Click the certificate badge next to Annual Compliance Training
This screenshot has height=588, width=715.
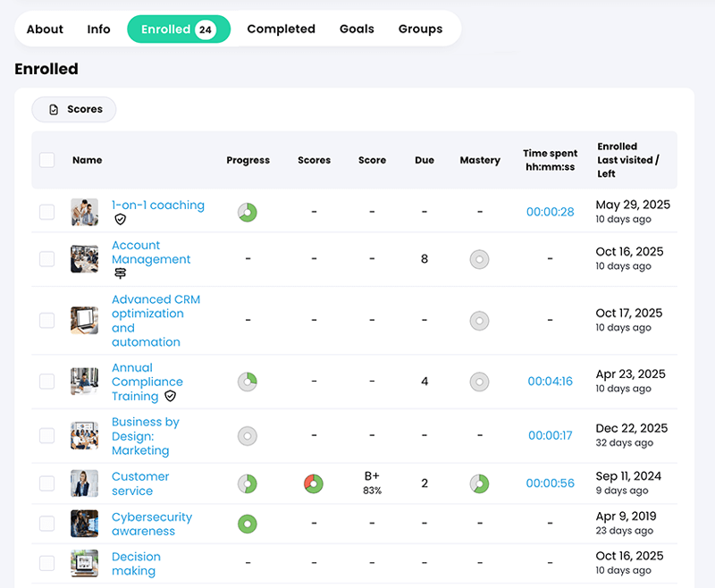pos(171,396)
